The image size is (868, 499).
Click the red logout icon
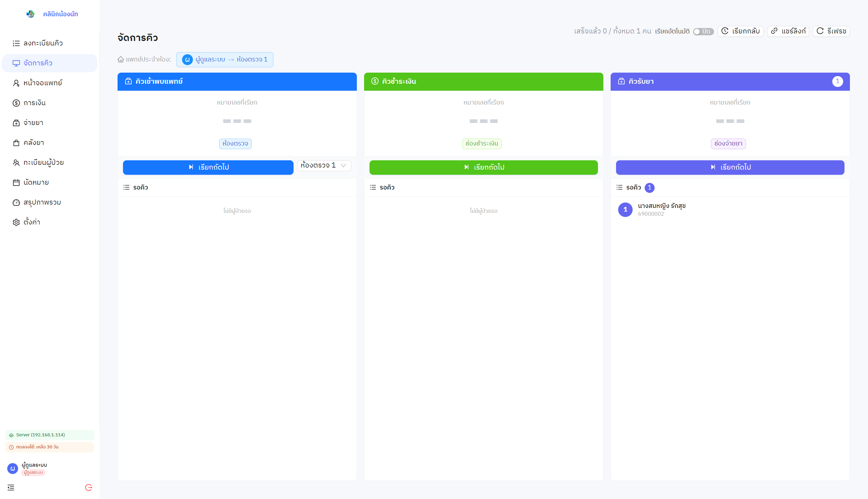[x=88, y=487]
